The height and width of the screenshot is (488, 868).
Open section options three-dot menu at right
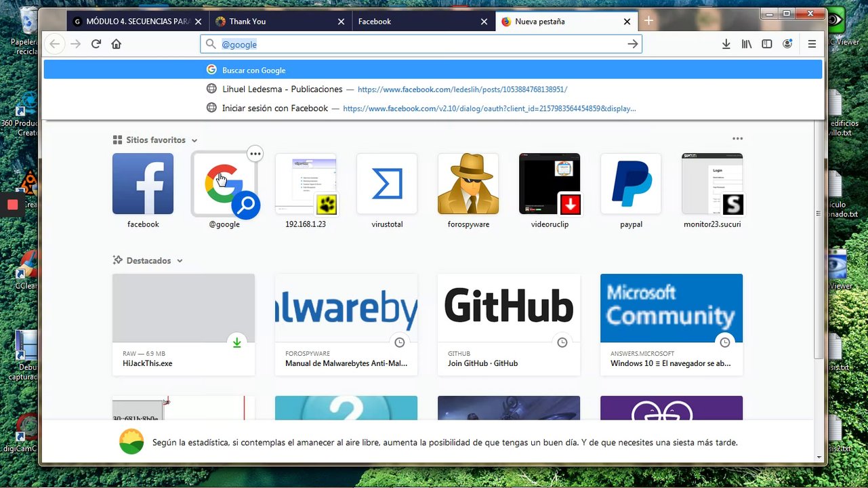click(x=737, y=139)
